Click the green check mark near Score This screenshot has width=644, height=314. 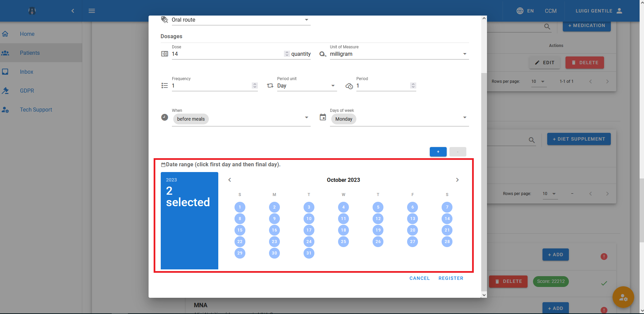(x=604, y=283)
